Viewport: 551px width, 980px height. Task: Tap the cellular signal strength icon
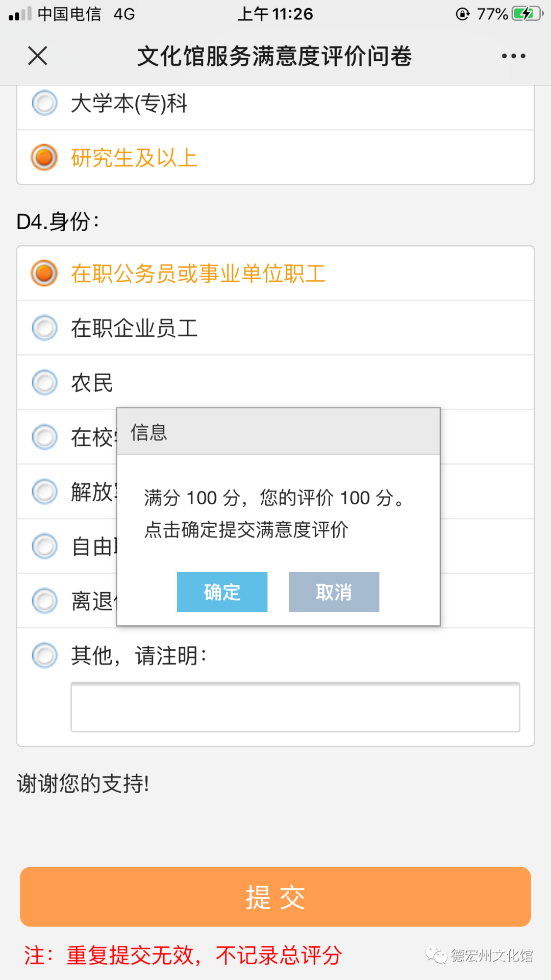tap(20, 14)
